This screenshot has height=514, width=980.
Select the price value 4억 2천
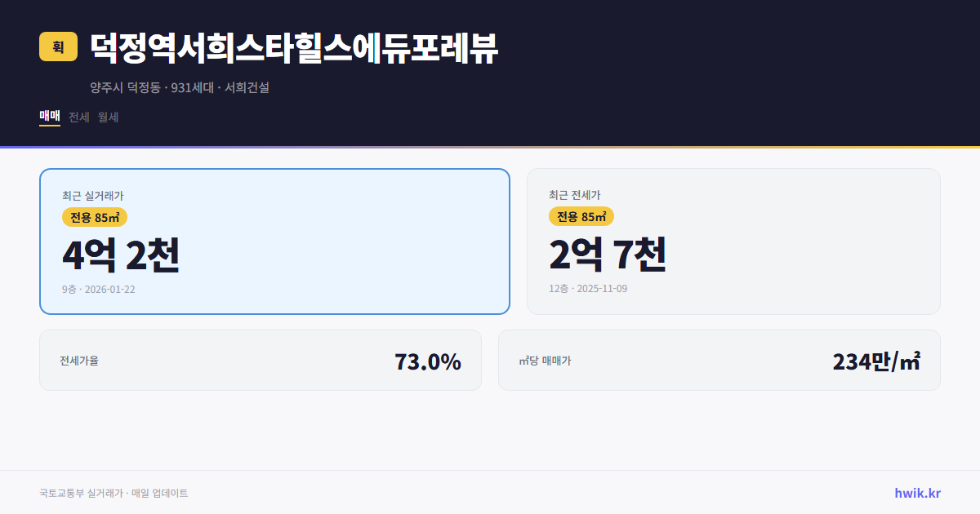point(121,255)
